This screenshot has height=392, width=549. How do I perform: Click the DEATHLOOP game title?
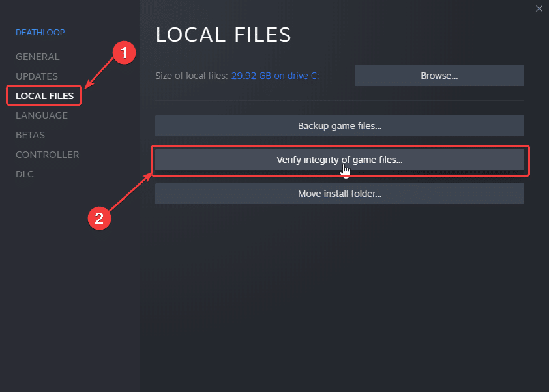[40, 32]
